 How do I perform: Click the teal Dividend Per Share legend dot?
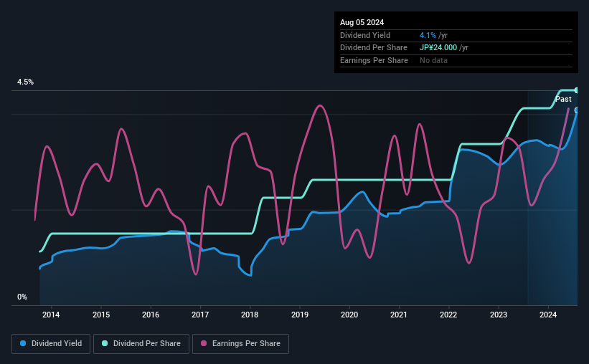[105, 343]
